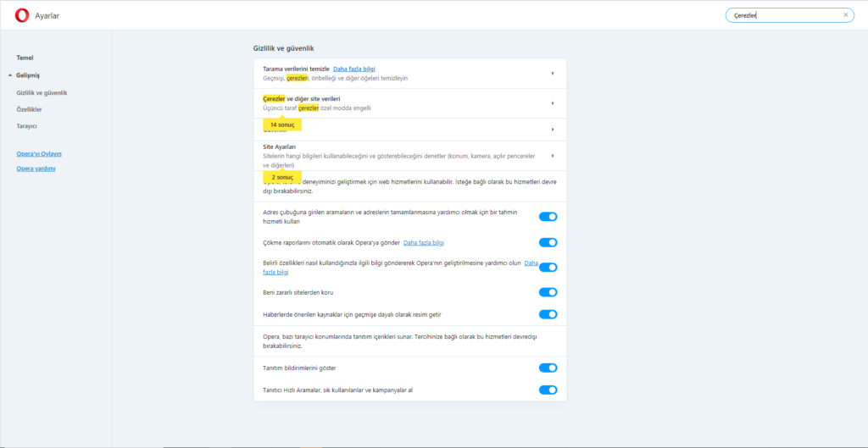Open the Site Ayarları row arrow

pyautogui.click(x=553, y=156)
